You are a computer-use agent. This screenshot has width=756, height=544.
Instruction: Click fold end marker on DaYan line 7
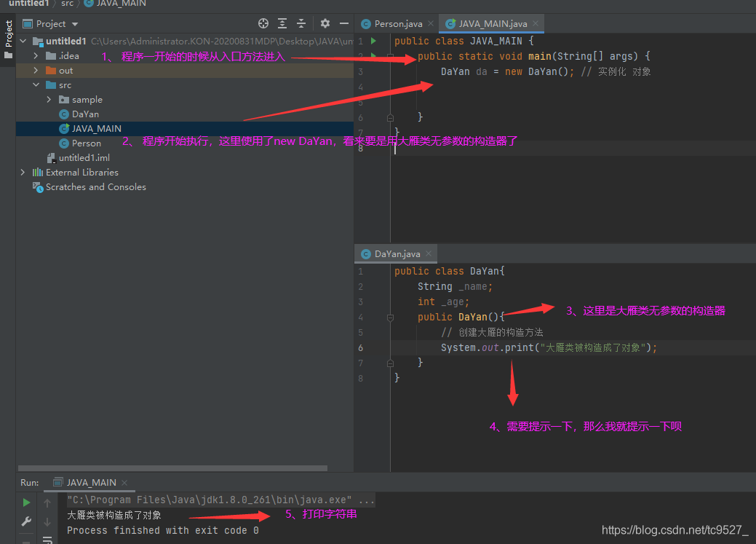point(391,363)
